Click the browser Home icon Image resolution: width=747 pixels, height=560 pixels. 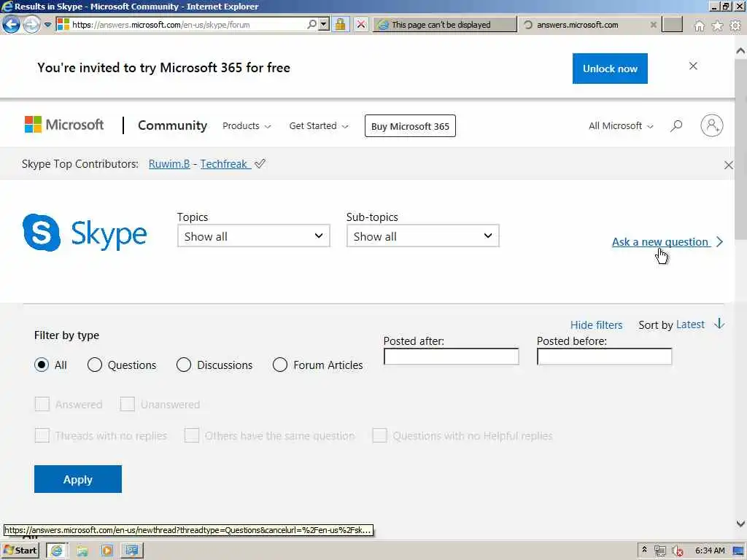(699, 26)
